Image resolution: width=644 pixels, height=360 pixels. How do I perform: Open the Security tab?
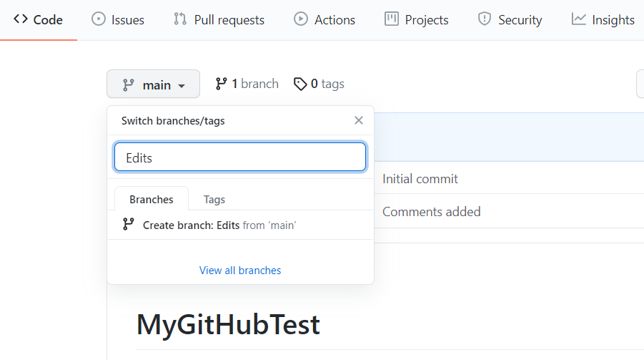point(510,20)
